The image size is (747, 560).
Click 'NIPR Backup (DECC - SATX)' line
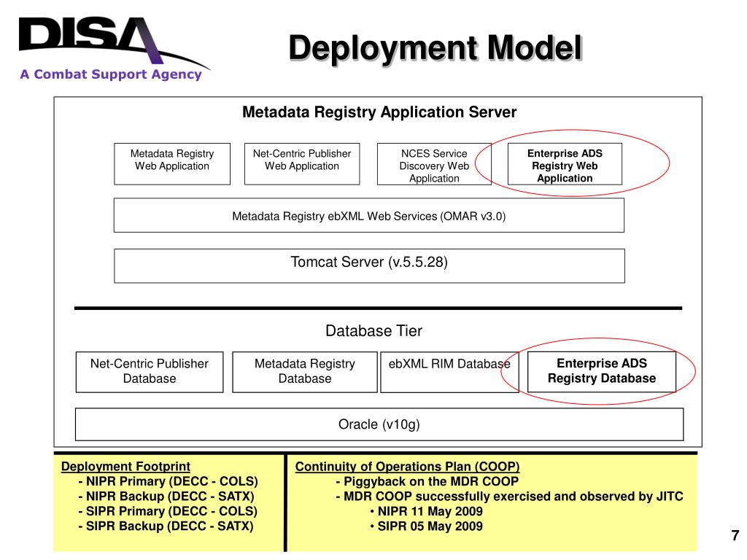click(x=166, y=496)
